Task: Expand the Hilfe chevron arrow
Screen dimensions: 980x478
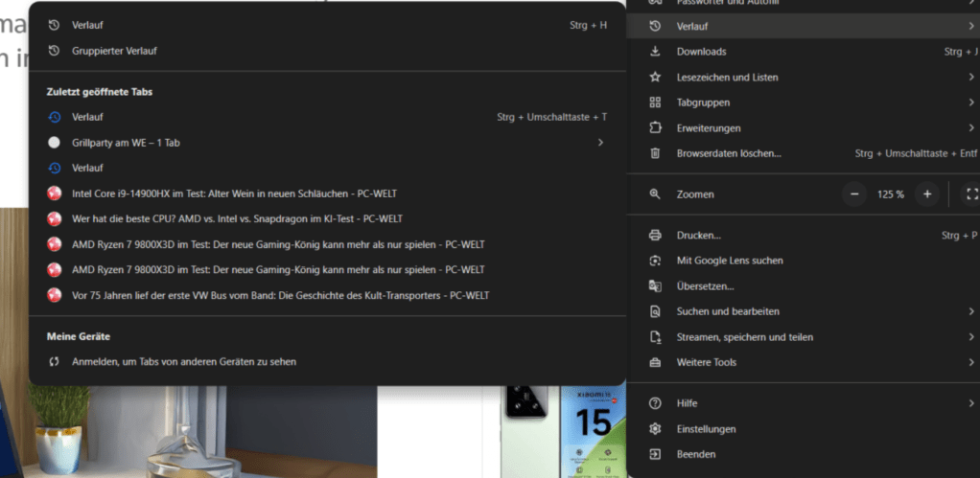Action: [971, 403]
